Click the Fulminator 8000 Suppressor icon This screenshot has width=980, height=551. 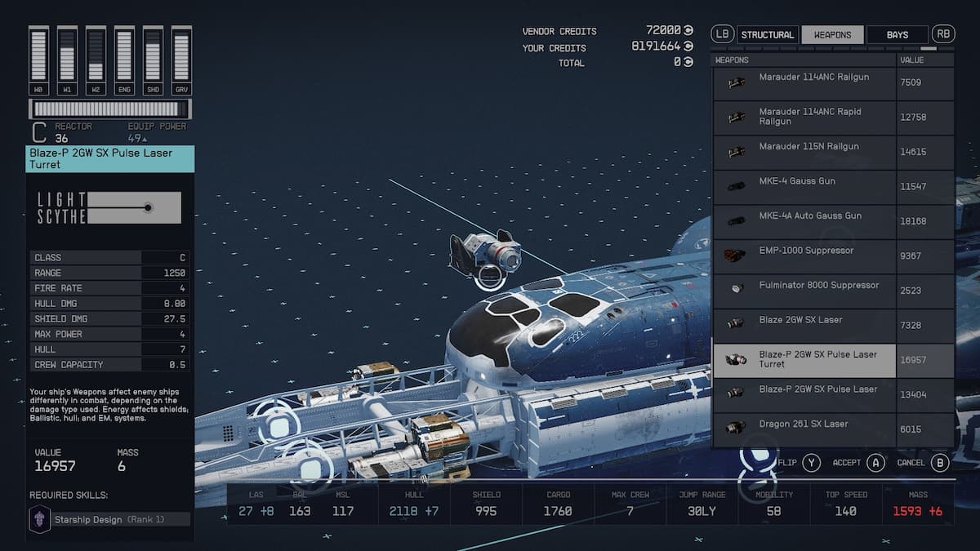click(736, 290)
